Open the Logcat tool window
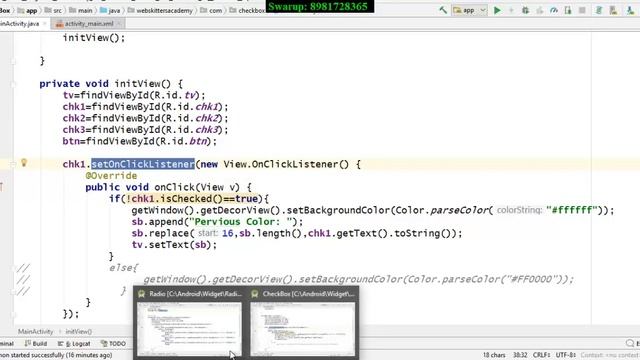Screen dimensions: 640x360 coord(74,344)
